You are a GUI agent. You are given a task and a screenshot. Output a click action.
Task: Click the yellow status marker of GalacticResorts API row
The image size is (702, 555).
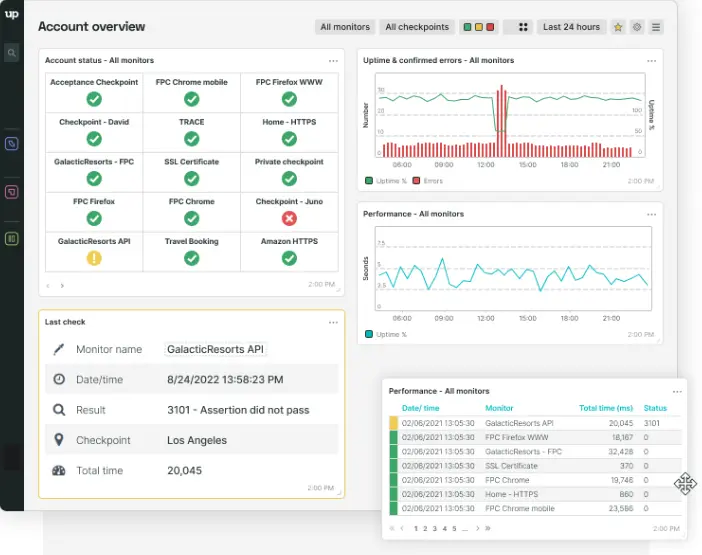click(394, 423)
